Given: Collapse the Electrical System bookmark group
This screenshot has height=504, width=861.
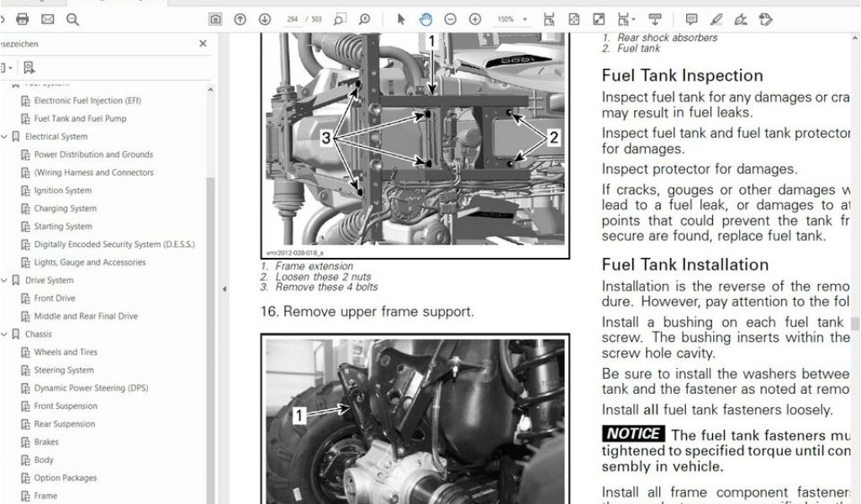Looking at the screenshot, I should 5,137.
